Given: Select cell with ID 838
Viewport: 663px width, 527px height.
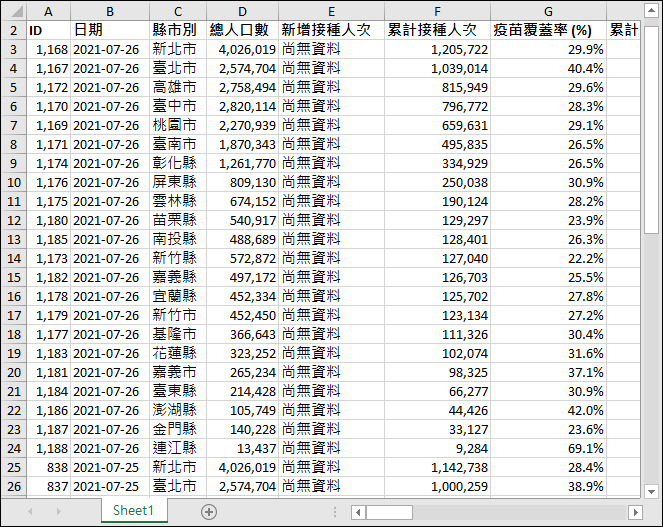Looking at the screenshot, I should pyautogui.click(x=49, y=467).
